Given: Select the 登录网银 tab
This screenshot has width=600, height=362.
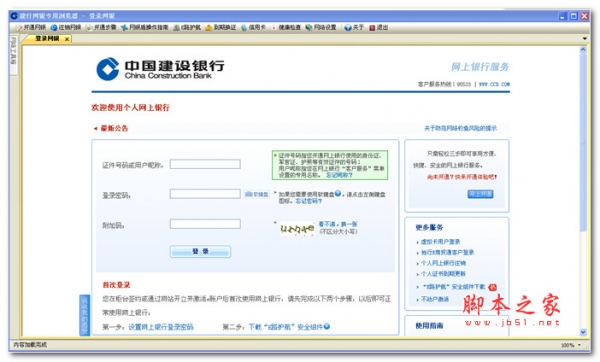Looking at the screenshot, I should pyautogui.click(x=47, y=39).
